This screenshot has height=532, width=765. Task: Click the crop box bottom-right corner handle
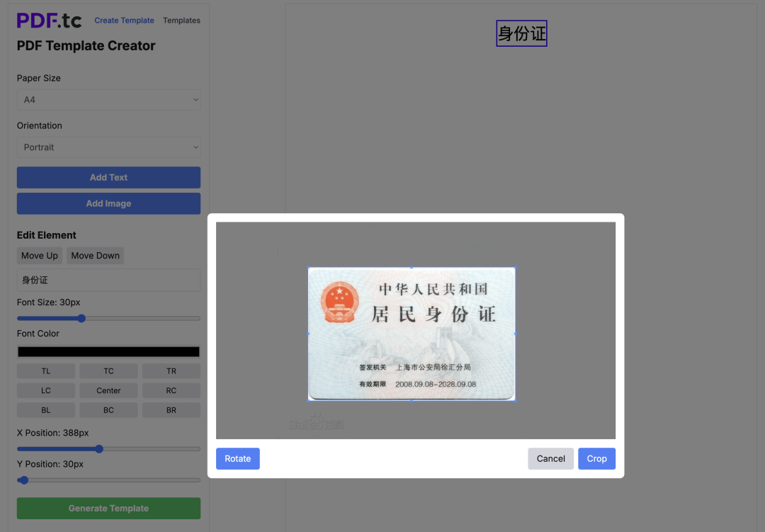[516, 401]
